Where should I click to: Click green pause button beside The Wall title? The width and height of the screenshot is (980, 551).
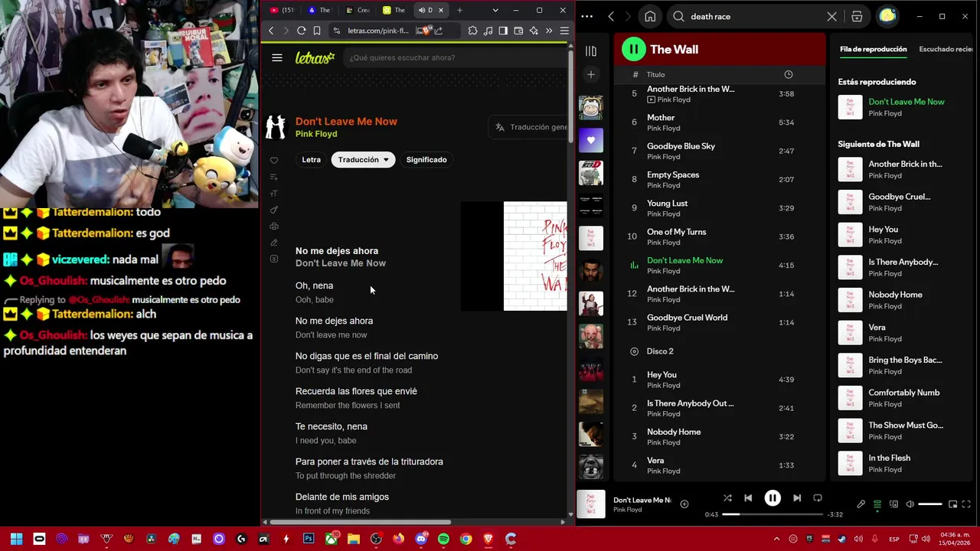click(x=633, y=49)
